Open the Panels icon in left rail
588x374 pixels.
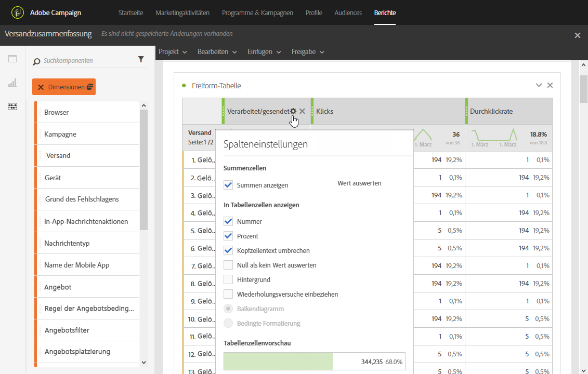pyautogui.click(x=12, y=59)
